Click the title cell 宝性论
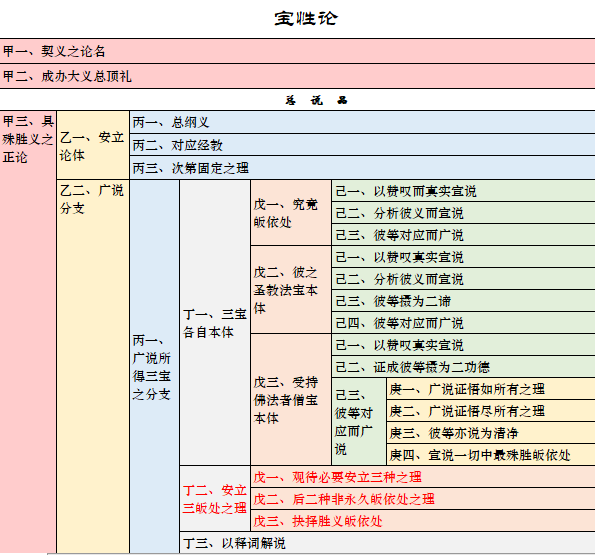Image resolution: width=595 pixels, height=555 pixels. tap(306, 18)
